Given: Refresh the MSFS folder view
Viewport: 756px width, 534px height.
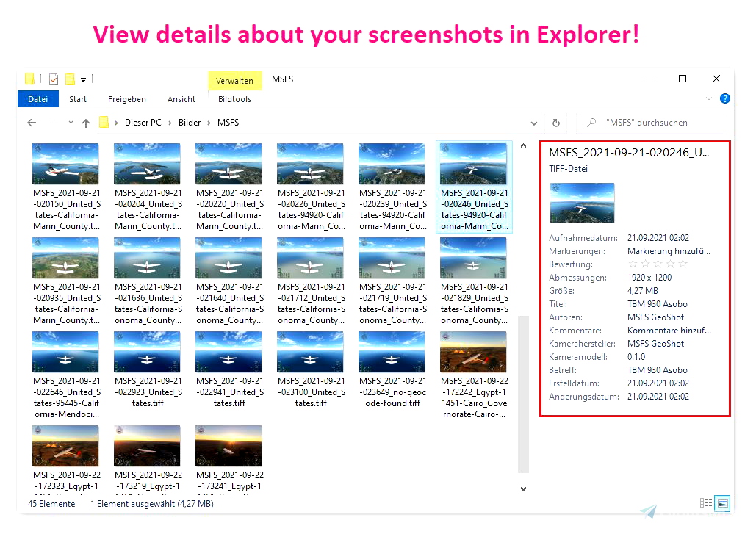Looking at the screenshot, I should [556, 122].
